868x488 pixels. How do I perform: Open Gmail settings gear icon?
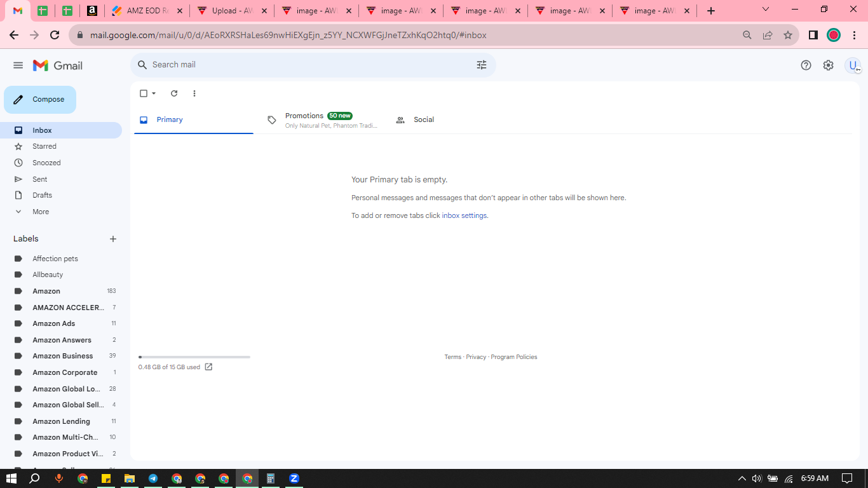point(828,65)
